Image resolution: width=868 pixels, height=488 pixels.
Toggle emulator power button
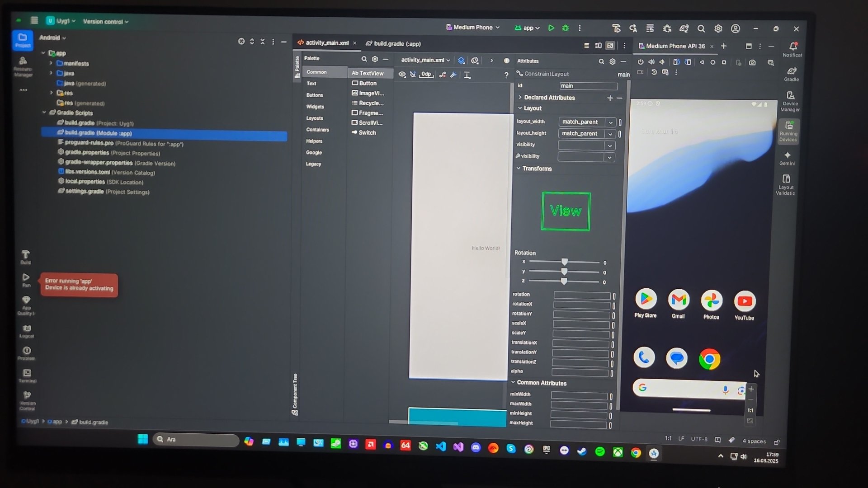(641, 62)
